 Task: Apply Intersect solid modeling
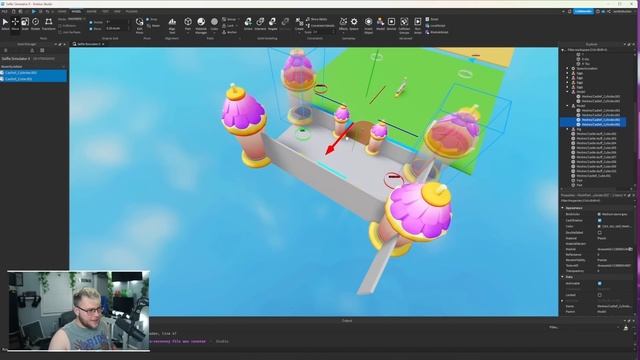click(260, 24)
